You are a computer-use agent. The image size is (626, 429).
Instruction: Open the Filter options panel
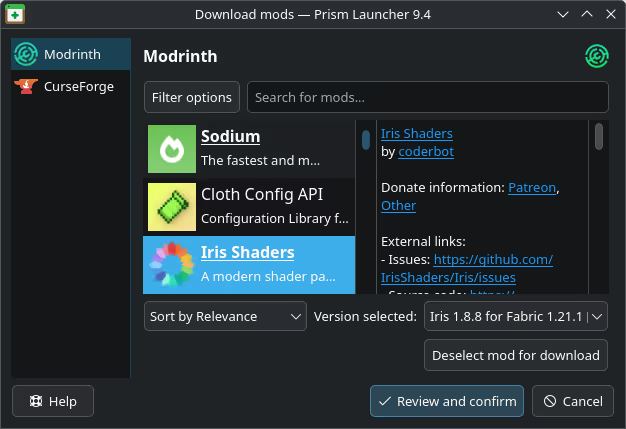coord(192,98)
